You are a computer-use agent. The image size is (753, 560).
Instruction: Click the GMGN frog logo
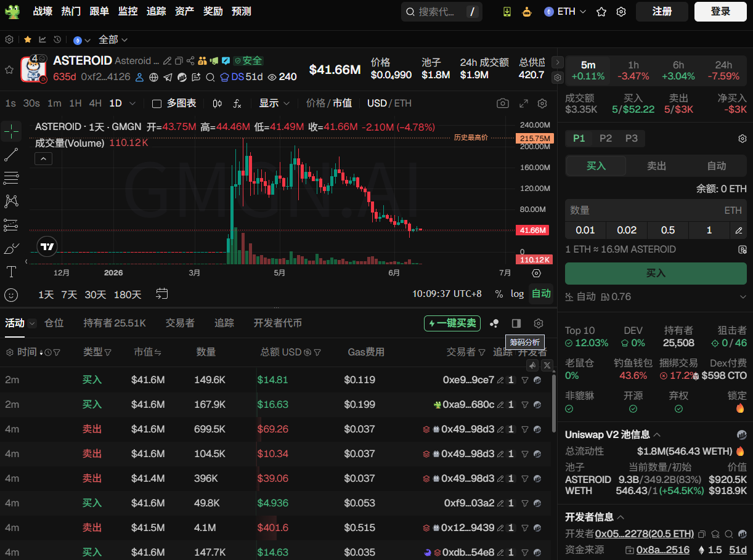point(12,11)
